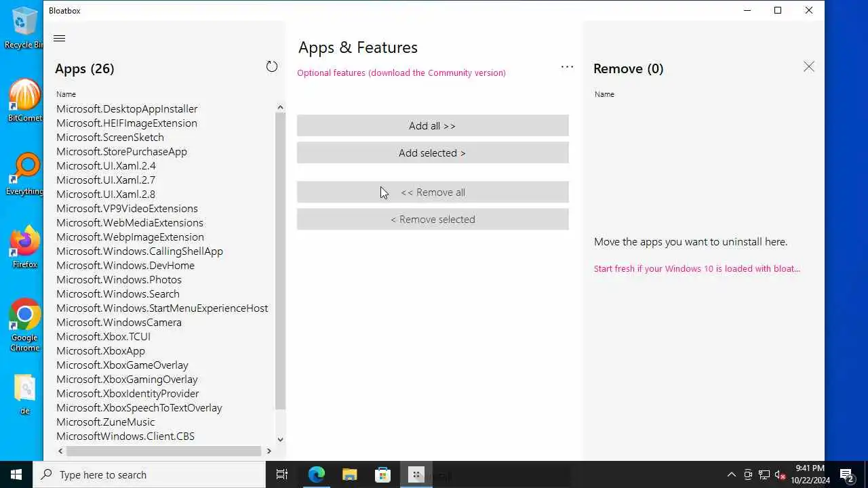
Task: Select Microsoft.XboxApp entry
Action: coord(100,350)
